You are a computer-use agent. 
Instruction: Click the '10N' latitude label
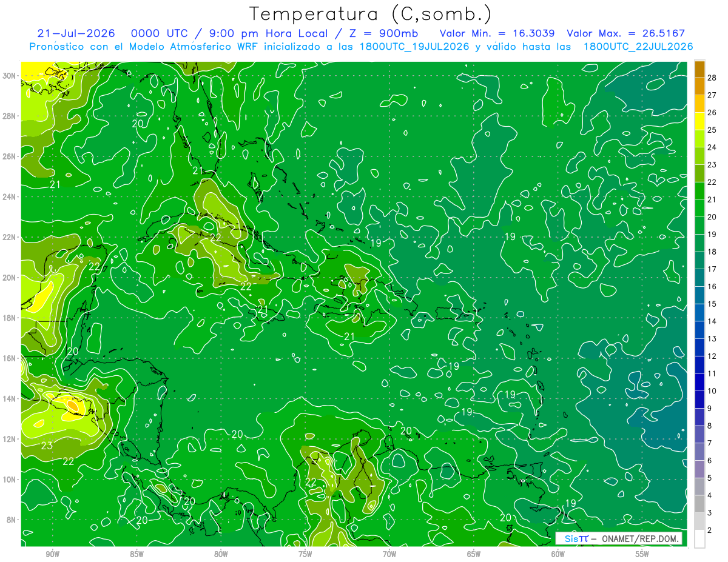[x=10, y=480]
